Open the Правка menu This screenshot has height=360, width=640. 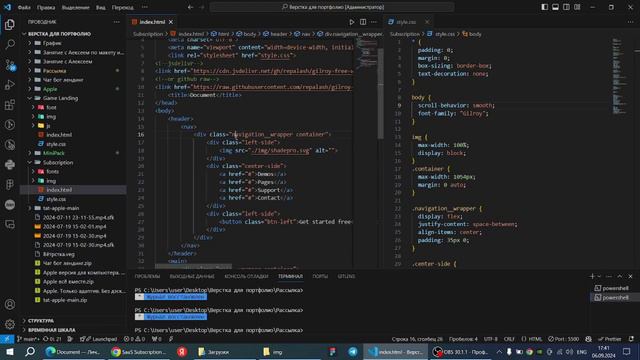46,7
